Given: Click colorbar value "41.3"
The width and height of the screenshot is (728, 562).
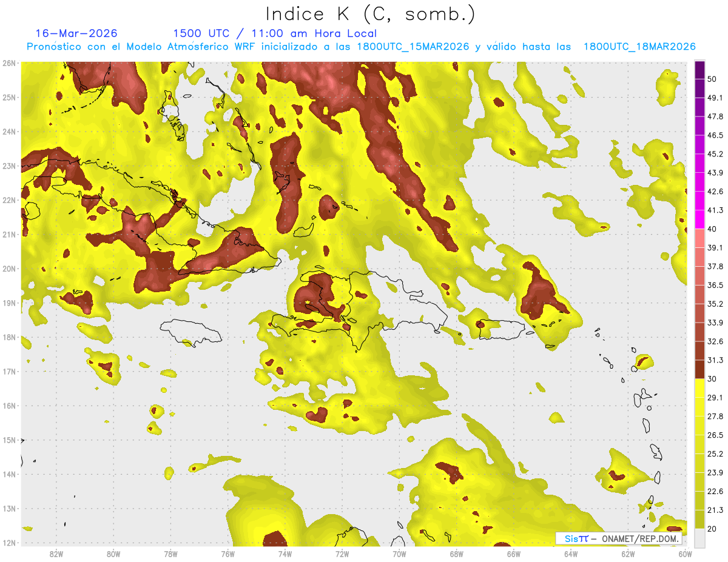Looking at the screenshot, I should 715,210.
